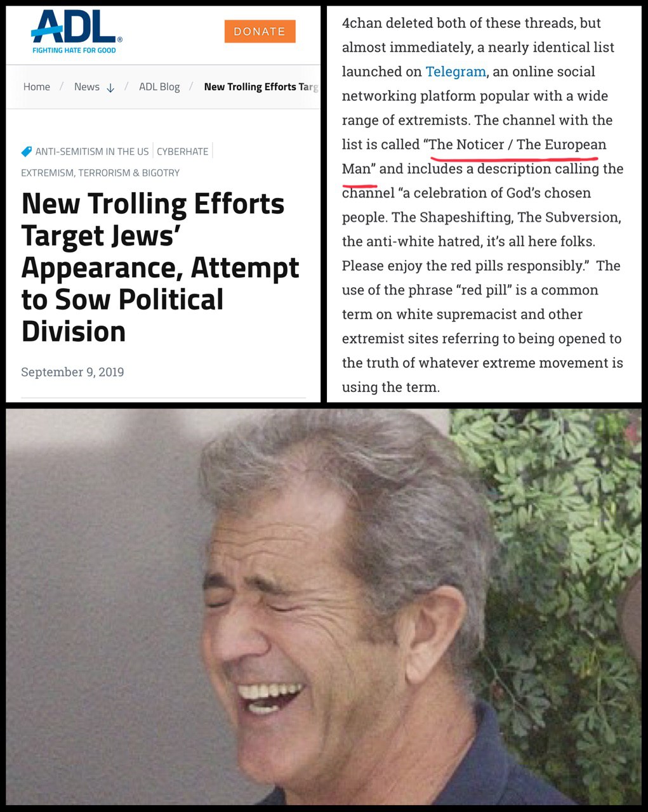Image resolution: width=648 pixels, height=812 pixels.
Task: Click the article headline text
Action: coord(160,267)
